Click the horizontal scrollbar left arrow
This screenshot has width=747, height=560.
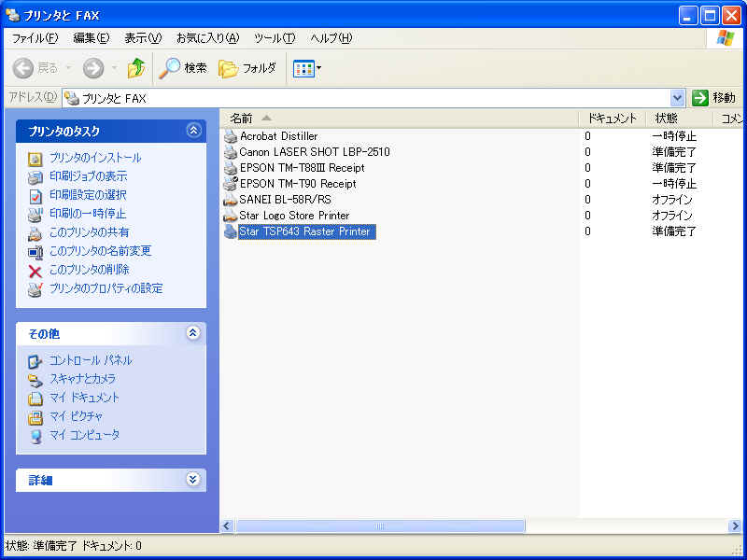point(227,525)
